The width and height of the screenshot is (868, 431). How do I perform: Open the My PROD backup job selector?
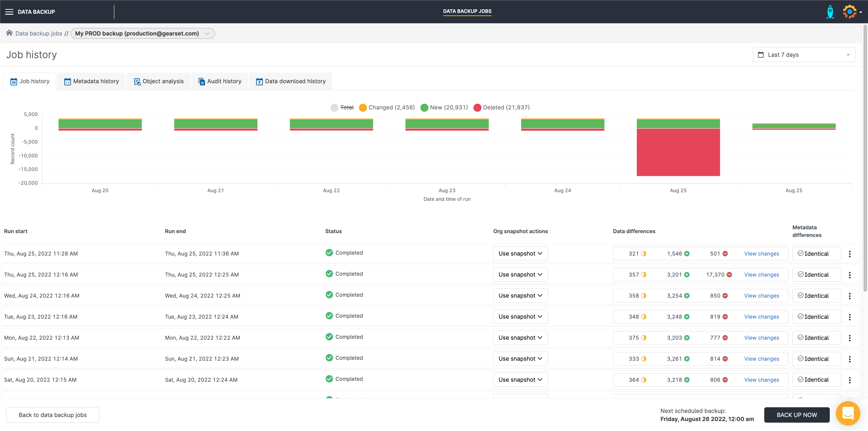point(143,33)
